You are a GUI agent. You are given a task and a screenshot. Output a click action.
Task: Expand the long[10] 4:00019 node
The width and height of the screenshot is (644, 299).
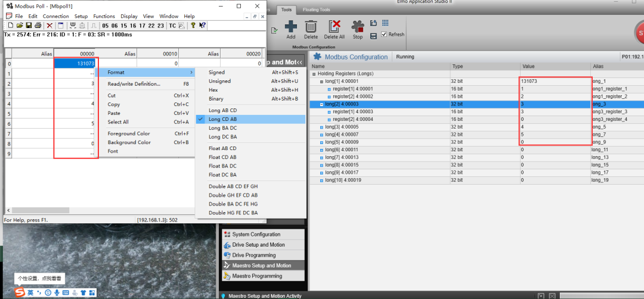(321, 180)
